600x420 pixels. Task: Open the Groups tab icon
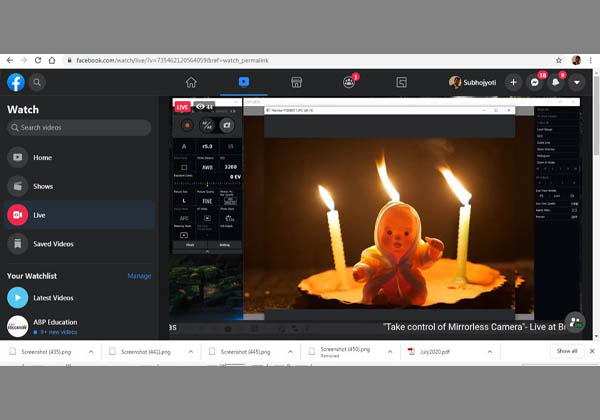(349, 82)
